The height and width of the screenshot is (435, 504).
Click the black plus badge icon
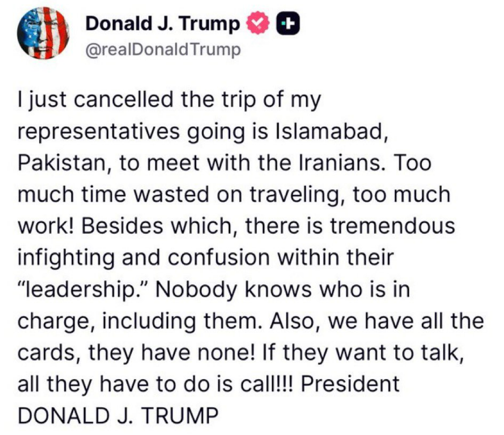pos(288,23)
